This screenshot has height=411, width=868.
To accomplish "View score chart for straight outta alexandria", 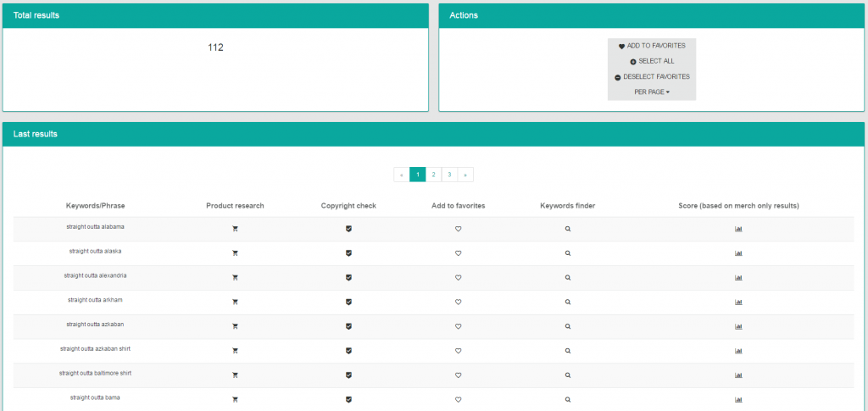I will (738, 278).
